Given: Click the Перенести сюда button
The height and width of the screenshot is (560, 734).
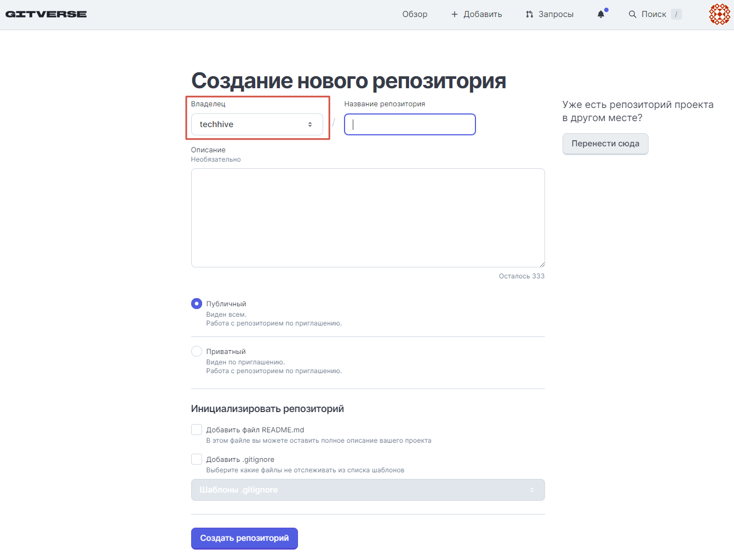Looking at the screenshot, I should click(605, 144).
